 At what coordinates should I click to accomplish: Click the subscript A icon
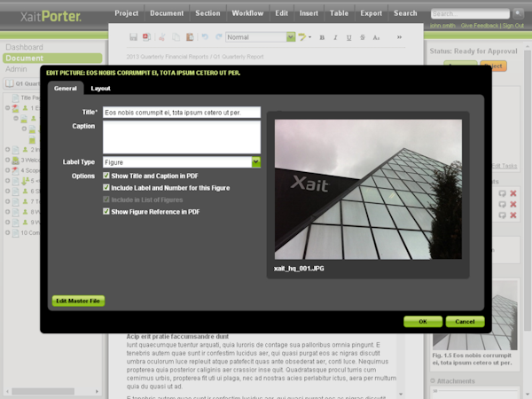click(376, 37)
